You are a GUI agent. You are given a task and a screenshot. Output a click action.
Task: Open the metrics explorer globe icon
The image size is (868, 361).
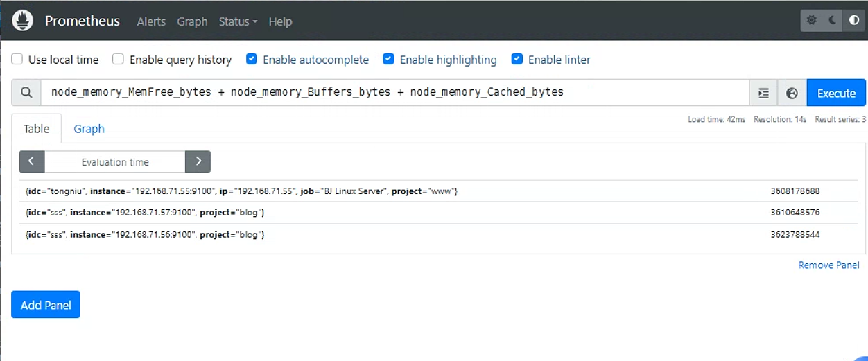point(792,93)
